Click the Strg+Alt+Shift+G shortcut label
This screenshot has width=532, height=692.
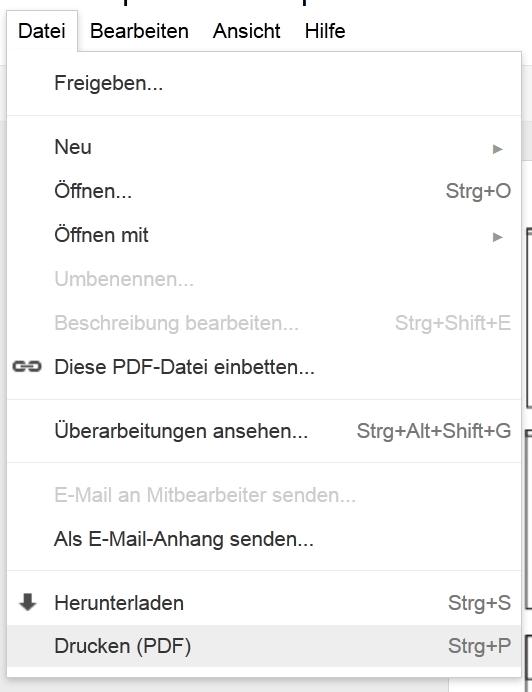click(434, 431)
